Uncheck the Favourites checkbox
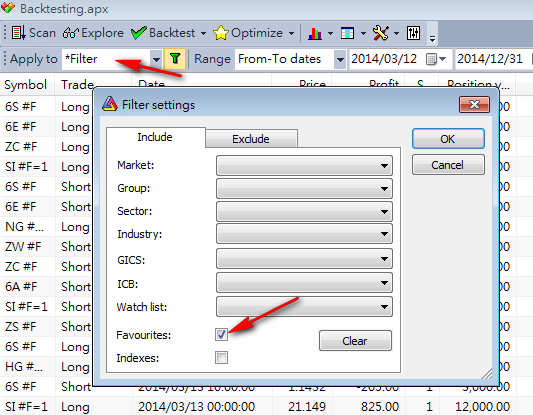The image size is (533, 415). [x=221, y=335]
